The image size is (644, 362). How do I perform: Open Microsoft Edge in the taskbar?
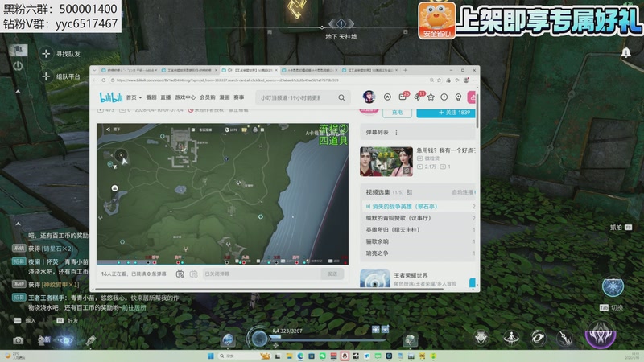pos(300,356)
